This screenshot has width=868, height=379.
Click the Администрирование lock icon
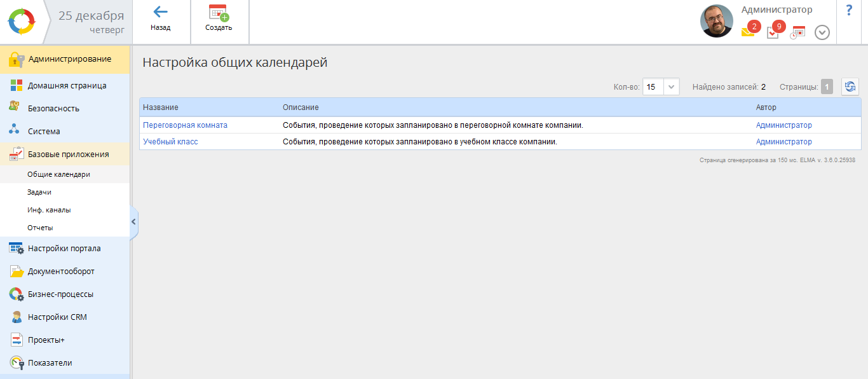pyautogui.click(x=17, y=59)
